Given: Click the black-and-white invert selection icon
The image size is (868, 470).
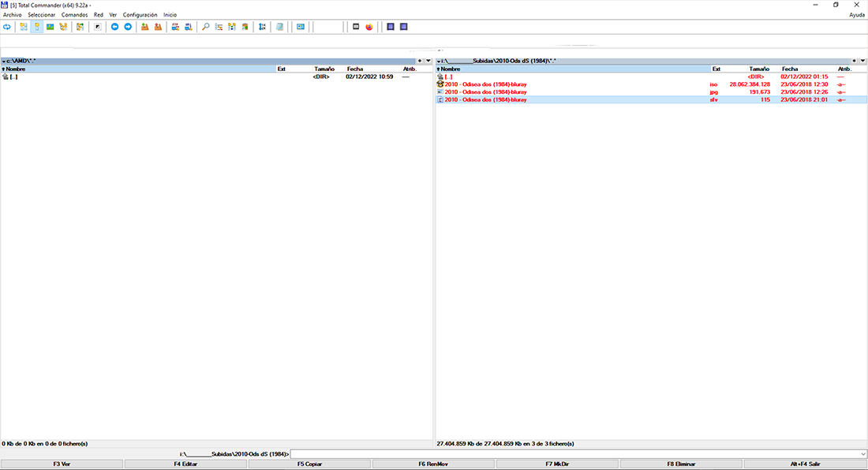Looking at the screenshot, I should 97,27.
